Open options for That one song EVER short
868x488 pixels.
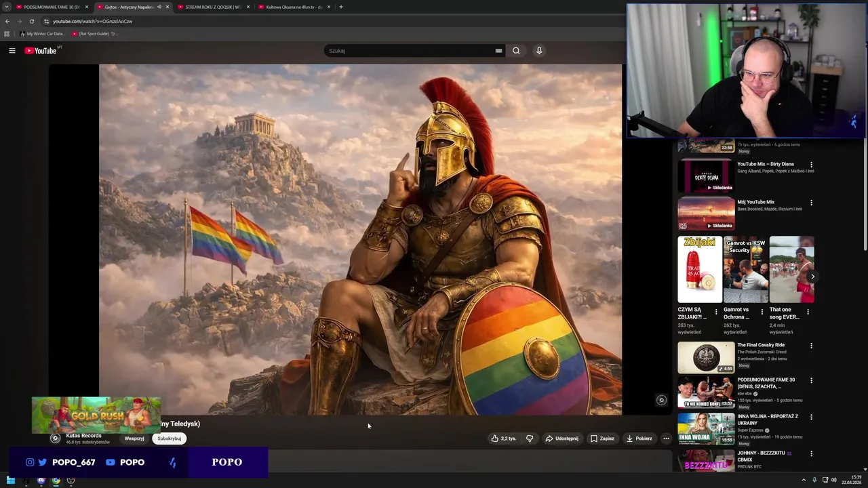click(808, 312)
